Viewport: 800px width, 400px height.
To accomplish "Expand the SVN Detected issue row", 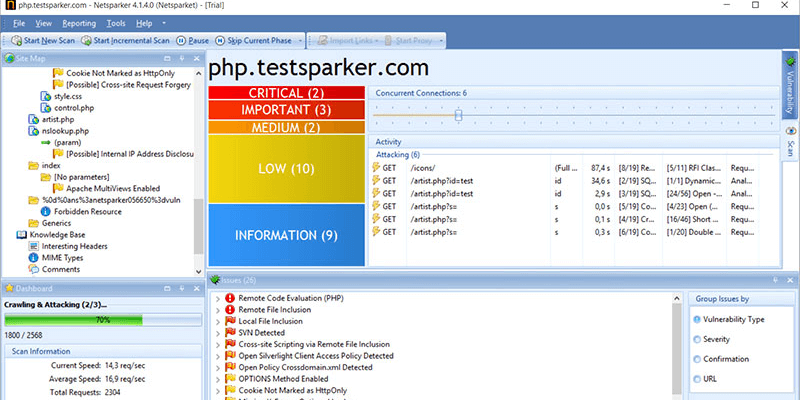I will (218, 333).
